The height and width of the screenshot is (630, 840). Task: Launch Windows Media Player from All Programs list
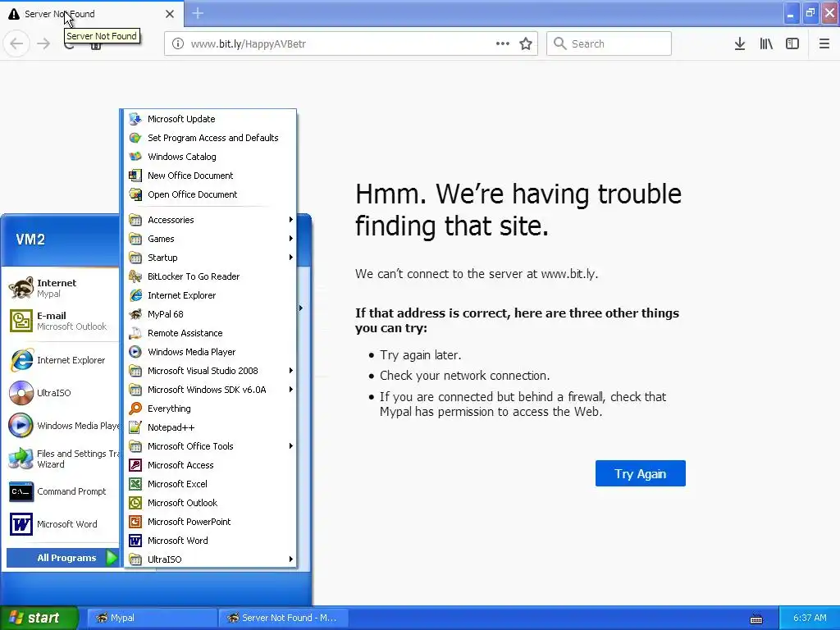click(x=210, y=352)
